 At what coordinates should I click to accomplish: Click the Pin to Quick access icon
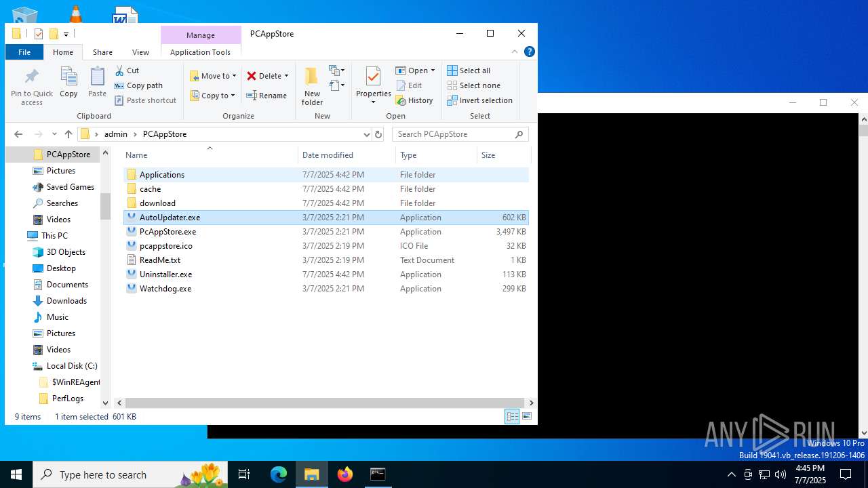(32, 76)
